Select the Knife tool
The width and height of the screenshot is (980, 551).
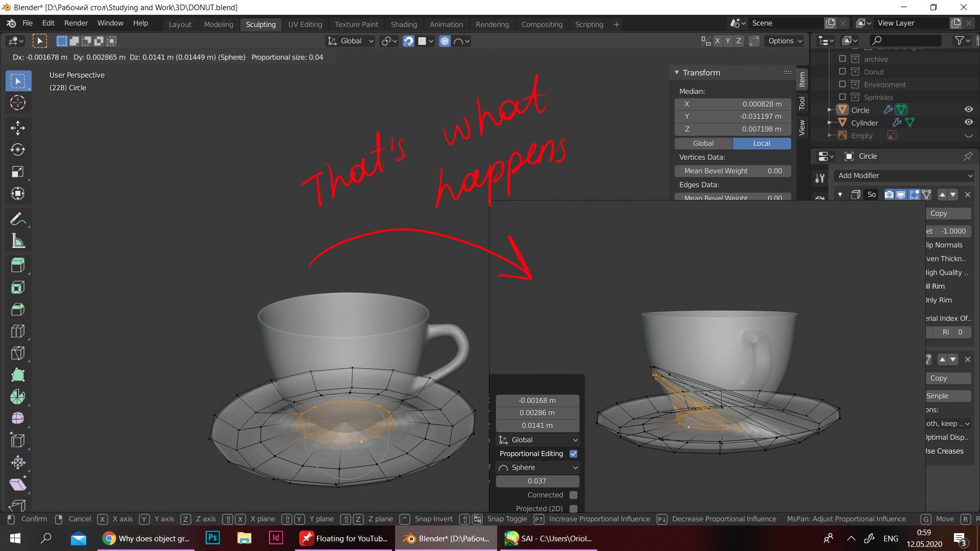(x=18, y=353)
